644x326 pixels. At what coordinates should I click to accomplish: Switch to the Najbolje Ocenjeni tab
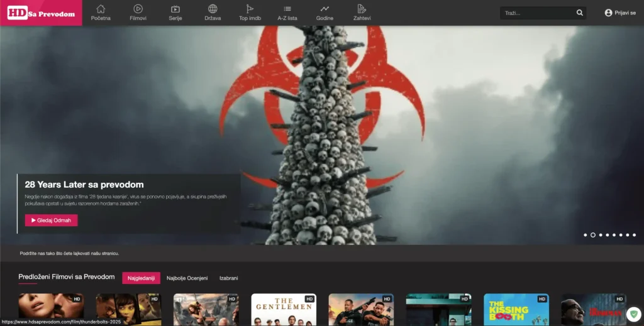pyautogui.click(x=187, y=278)
